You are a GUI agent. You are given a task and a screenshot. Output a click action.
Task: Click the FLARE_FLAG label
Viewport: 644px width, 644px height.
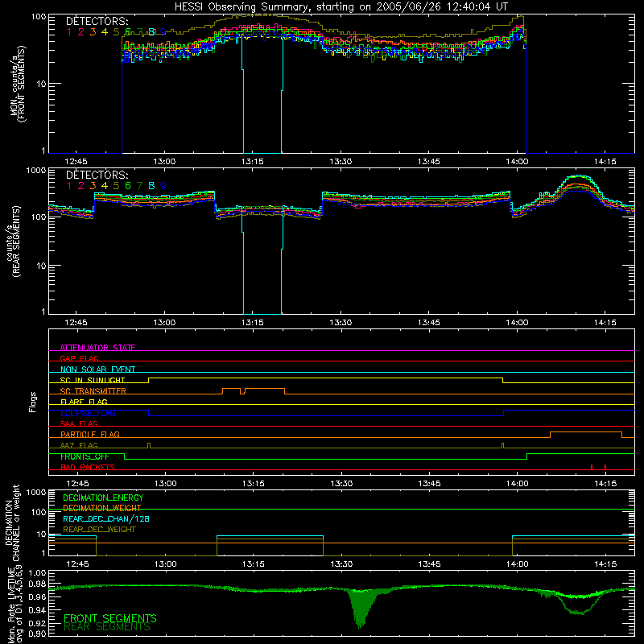click(x=84, y=402)
